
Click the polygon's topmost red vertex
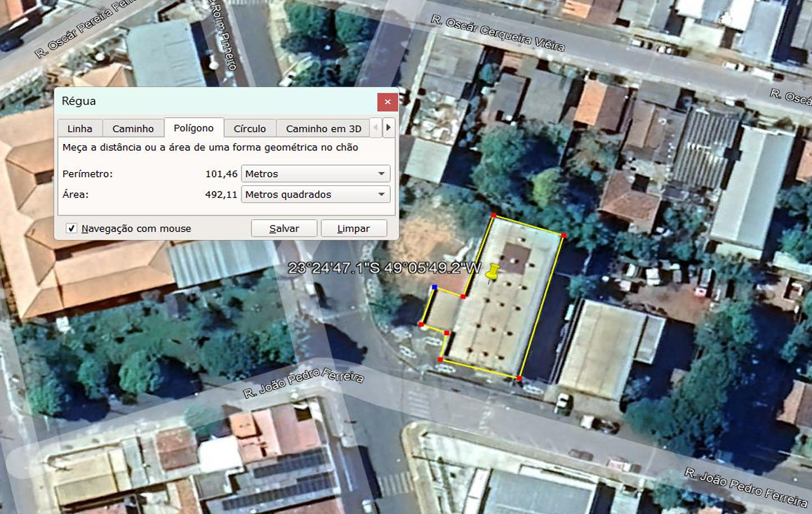point(493,216)
